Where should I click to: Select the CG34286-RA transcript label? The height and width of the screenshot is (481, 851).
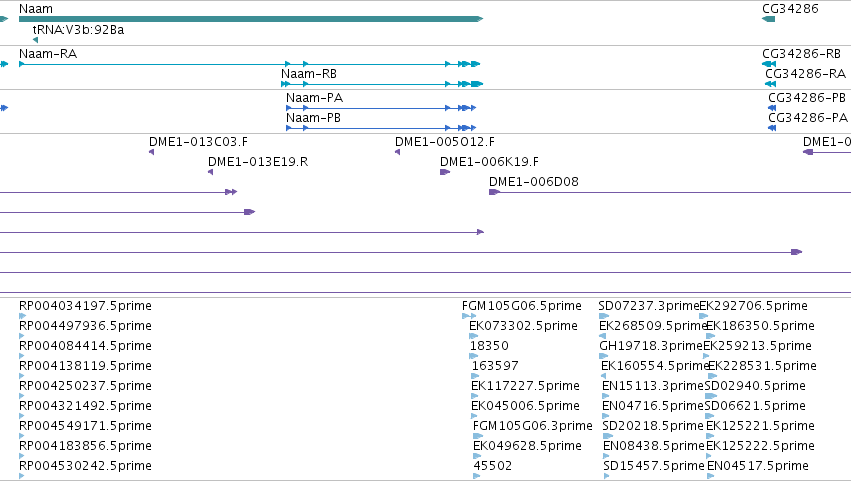coord(805,74)
